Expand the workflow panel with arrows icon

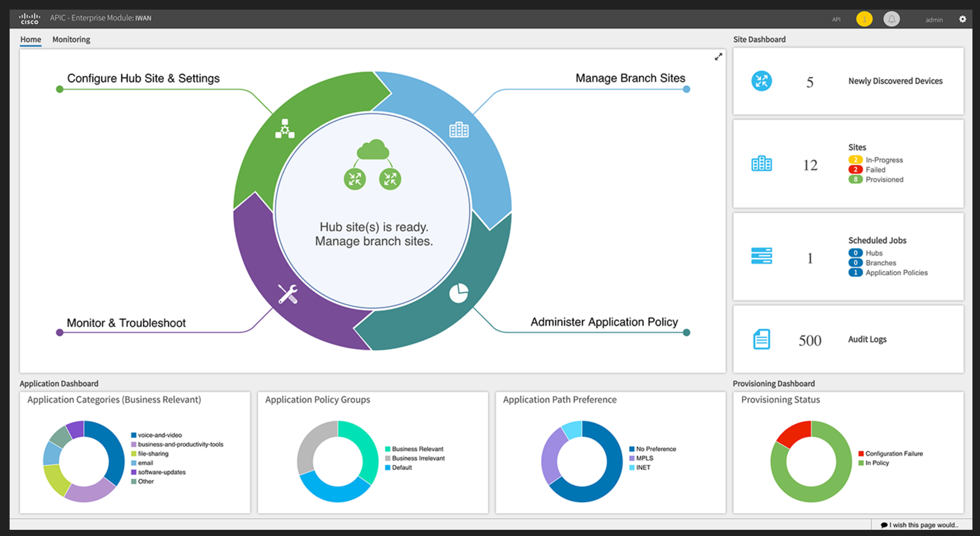tap(718, 57)
